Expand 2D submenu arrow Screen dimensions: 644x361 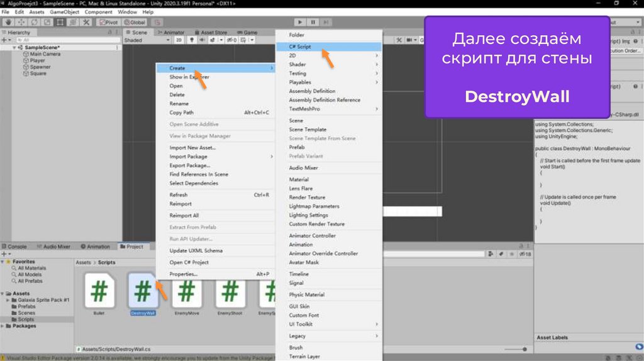377,55
